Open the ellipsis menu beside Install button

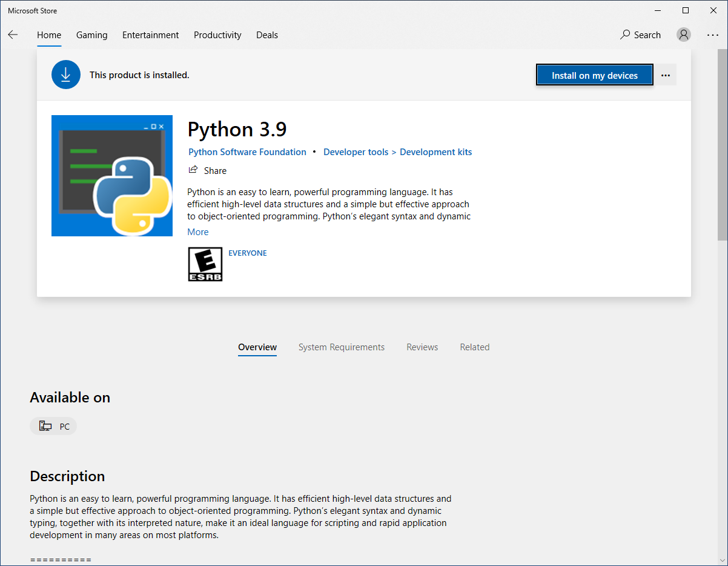666,75
